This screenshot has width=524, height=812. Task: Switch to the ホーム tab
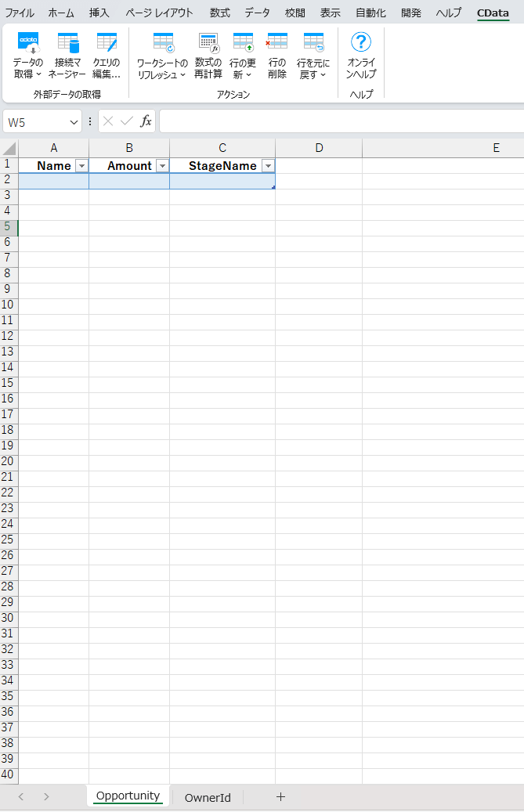point(61,13)
